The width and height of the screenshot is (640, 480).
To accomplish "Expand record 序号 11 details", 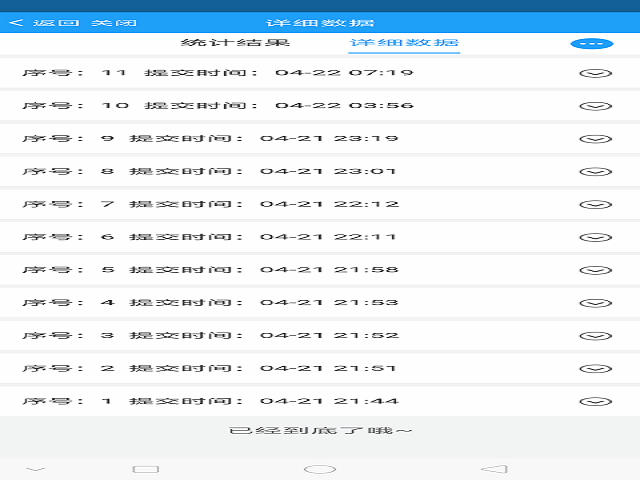I will point(595,73).
